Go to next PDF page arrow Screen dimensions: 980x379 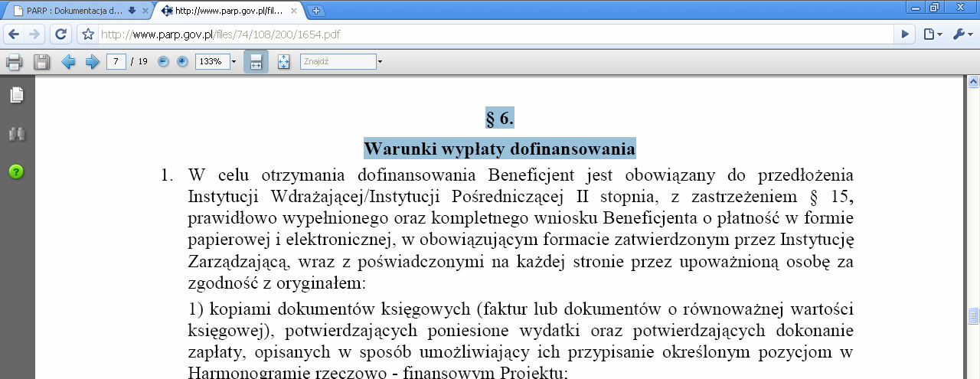pyautogui.click(x=92, y=62)
